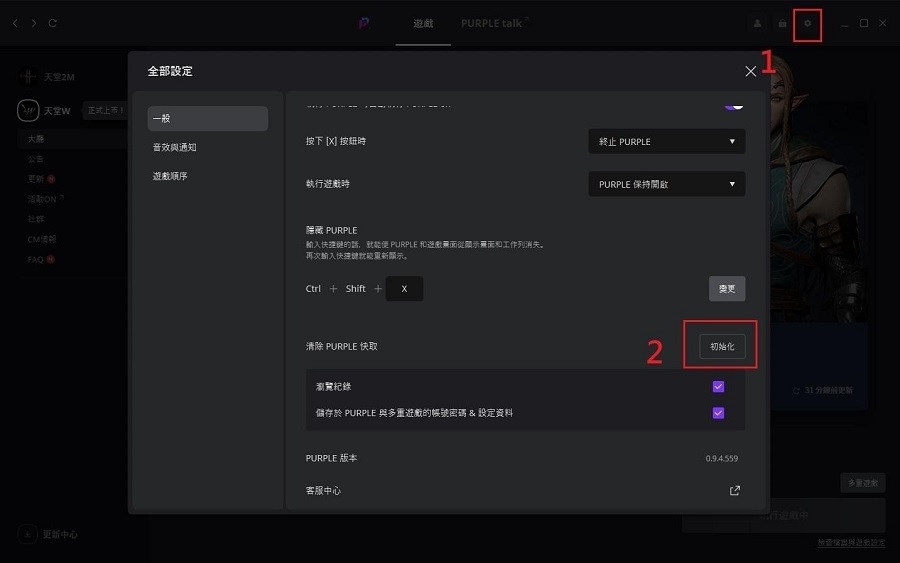Click the 初始化 clear cache button
This screenshot has height=563, width=900.
[x=722, y=347]
